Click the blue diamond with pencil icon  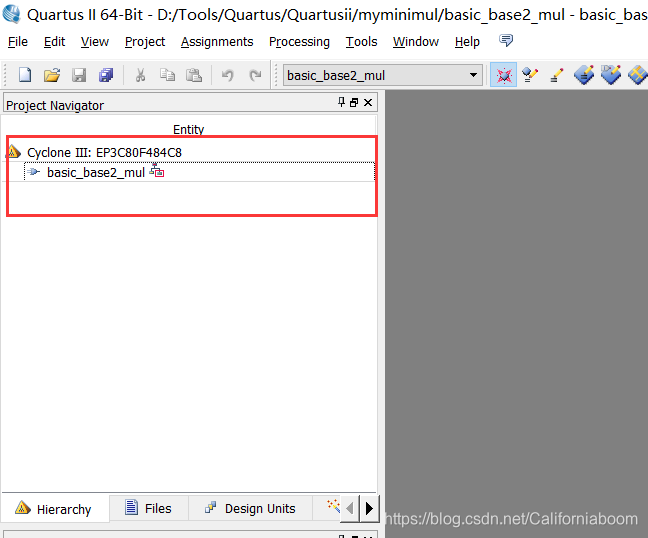pos(584,75)
